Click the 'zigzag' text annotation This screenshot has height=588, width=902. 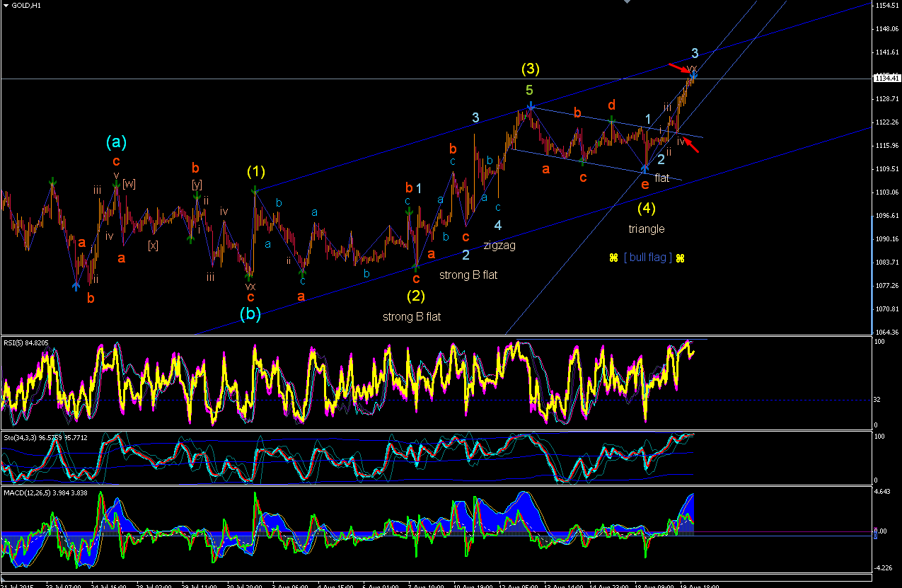coord(499,246)
